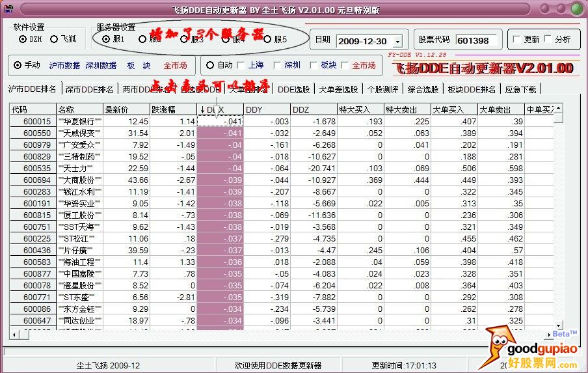Sort by the 大单卖出 column header
Image resolution: width=588 pixels, height=373 pixels.
pyautogui.click(x=501, y=109)
